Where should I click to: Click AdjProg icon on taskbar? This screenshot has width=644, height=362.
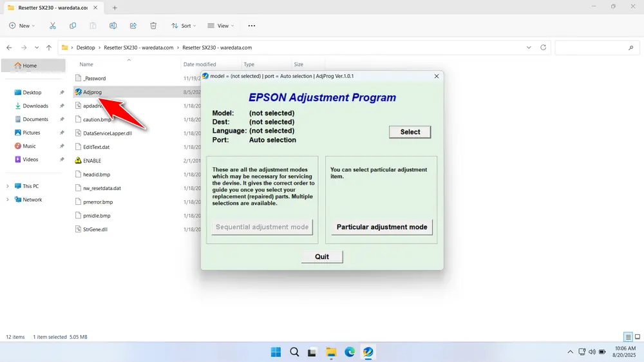368,352
